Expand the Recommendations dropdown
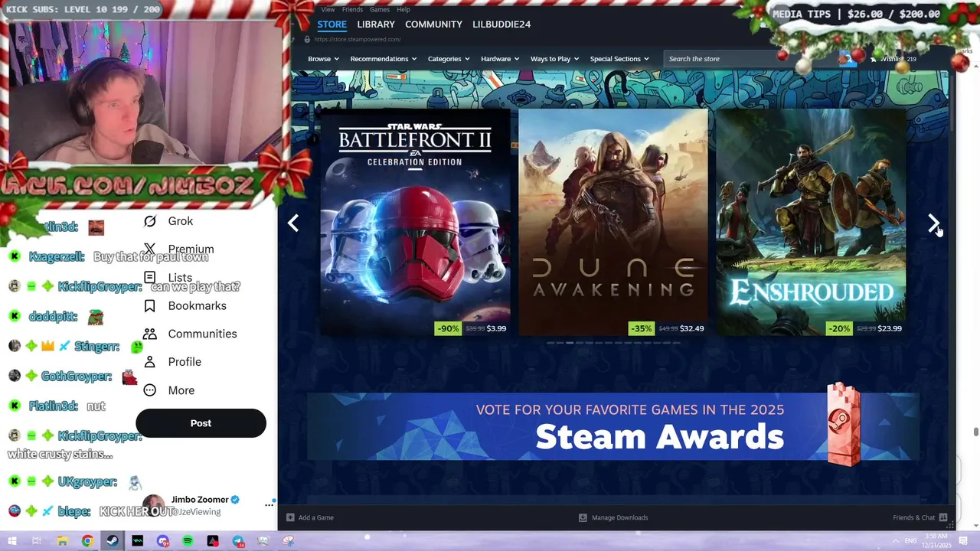 pyautogui.click(x=383, y=59)
